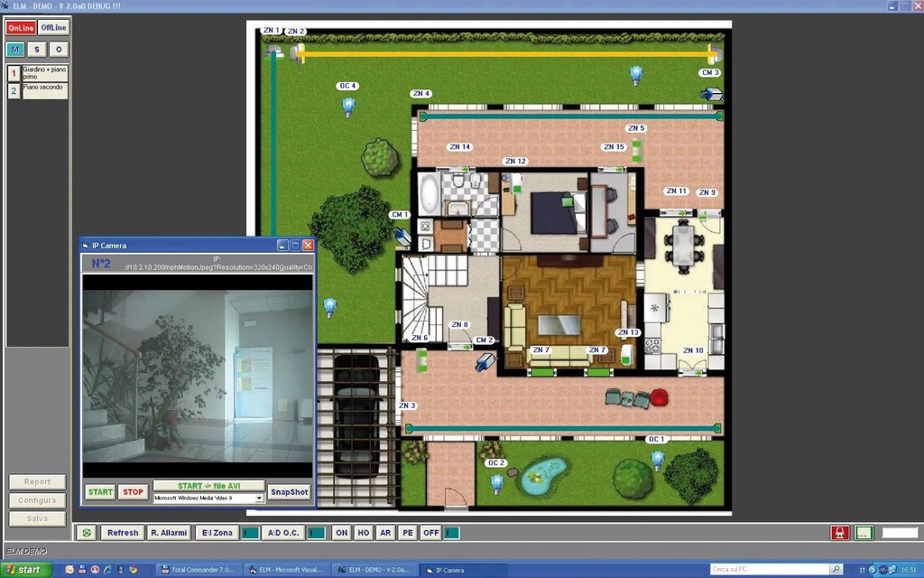Screen dimensions: 924x578
Task: Click START -> file AVI to record video
Action: (x=210, y=485)
